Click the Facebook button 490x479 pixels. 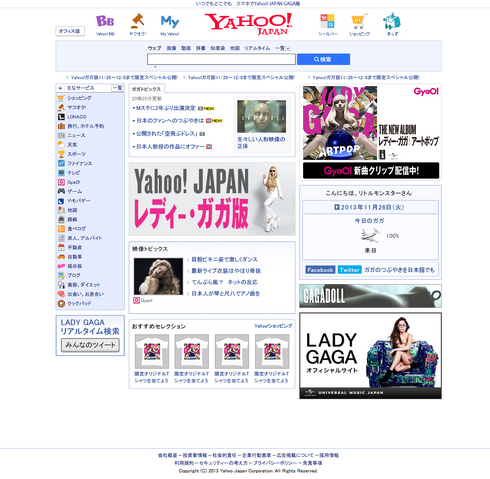(x=320, y=270)
